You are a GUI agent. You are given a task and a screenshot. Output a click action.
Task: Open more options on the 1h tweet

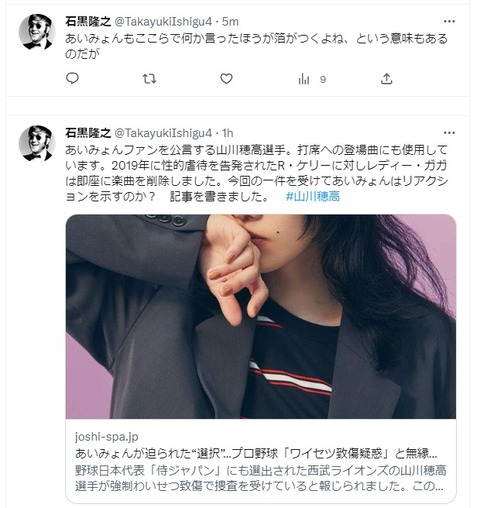[x=449, y=133]
